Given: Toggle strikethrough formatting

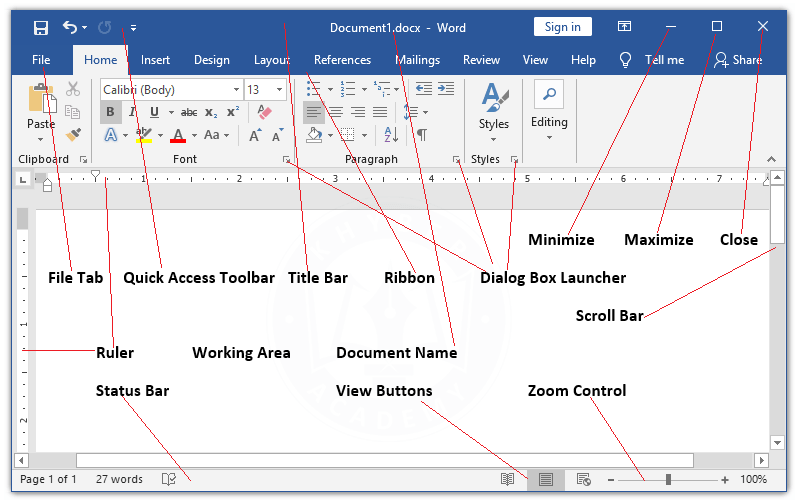Looking at the screenshot, I should tap(188, 112).
